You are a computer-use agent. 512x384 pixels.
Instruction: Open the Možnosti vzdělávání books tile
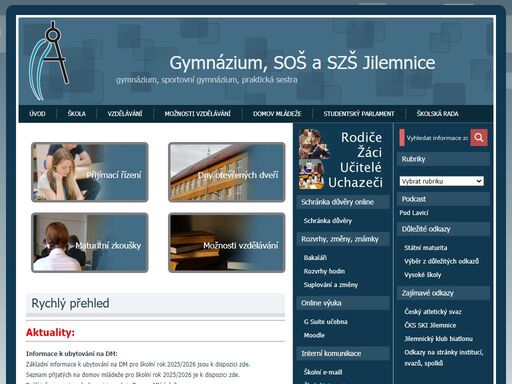(x=227, y=243)
